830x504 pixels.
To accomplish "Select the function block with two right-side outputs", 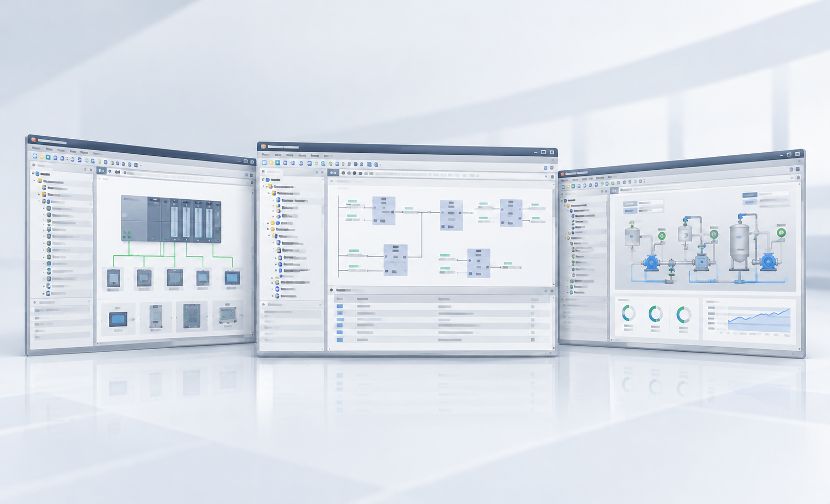I will 511,213.
